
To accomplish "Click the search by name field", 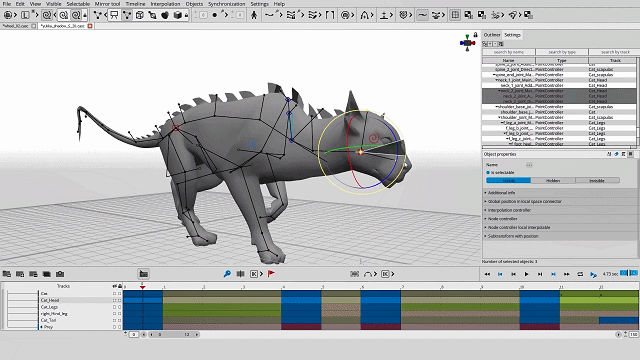I will point(509,52).
